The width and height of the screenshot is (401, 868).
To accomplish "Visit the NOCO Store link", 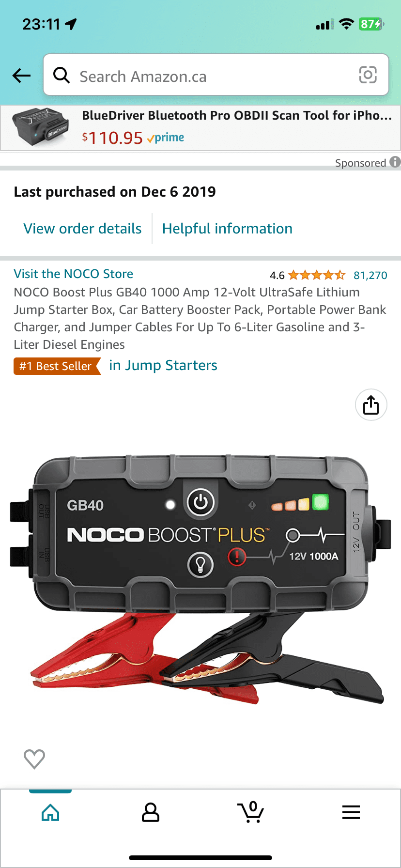I will click(74, 274).
